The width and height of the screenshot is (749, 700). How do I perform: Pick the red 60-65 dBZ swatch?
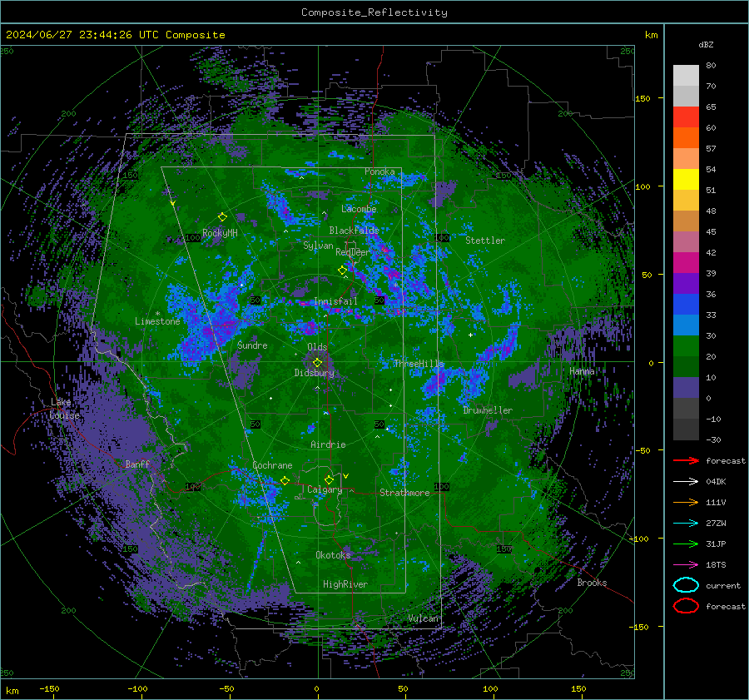pyautogui.click(x=686, y=117)
